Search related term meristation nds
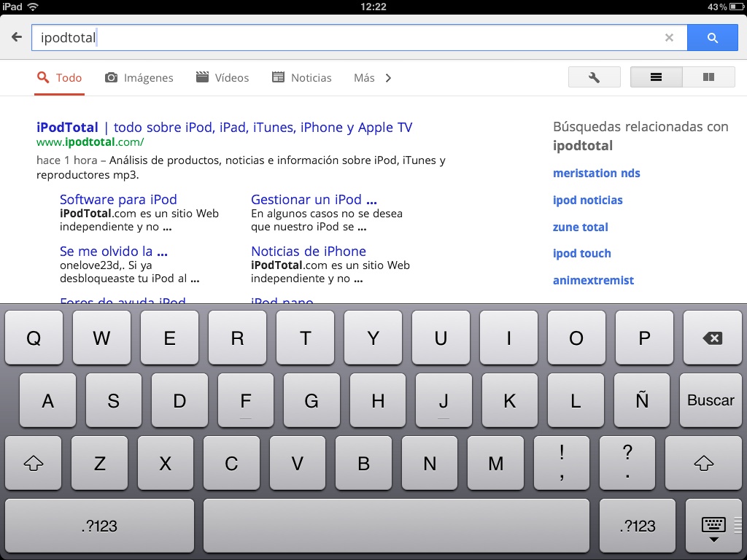 point(597,174)
